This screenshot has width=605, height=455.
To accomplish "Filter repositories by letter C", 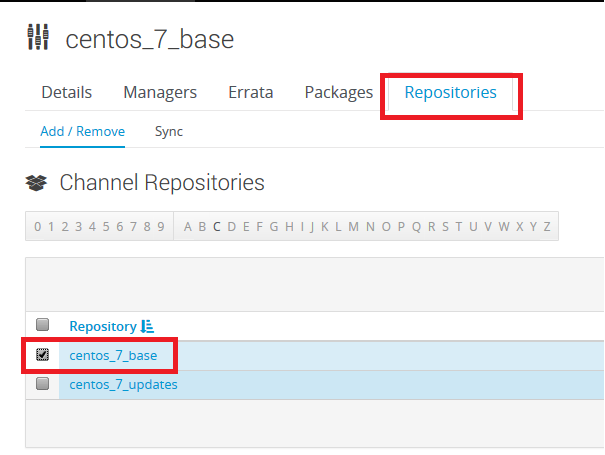I will 216,227.
